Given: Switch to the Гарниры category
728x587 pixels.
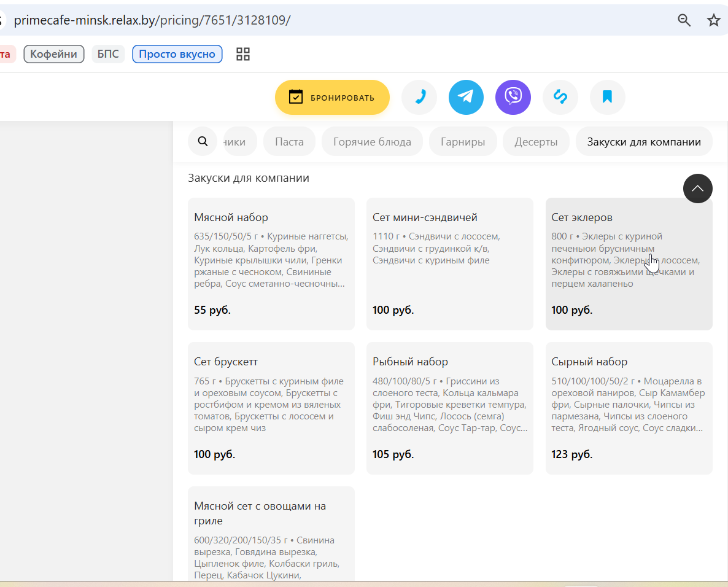Looking at the screenshot, I should [463, 141].
